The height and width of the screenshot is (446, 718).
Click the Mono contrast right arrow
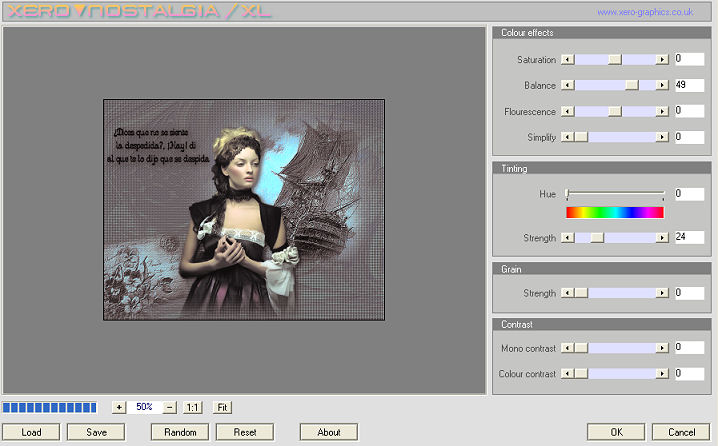coord(662,348)
